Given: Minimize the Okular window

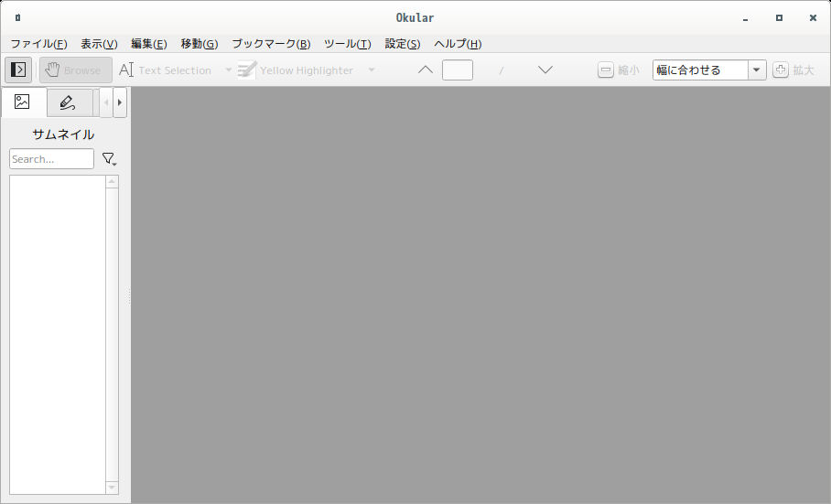Looking at the screenshot, I should [745, 18].
